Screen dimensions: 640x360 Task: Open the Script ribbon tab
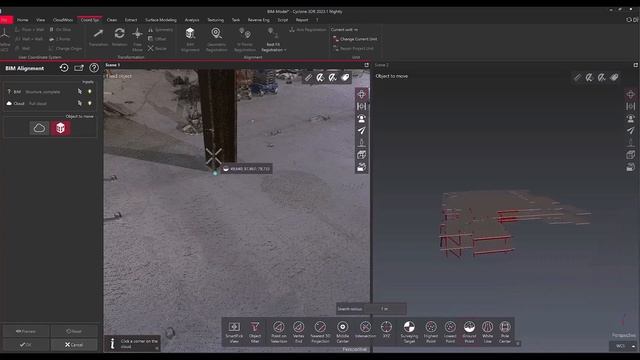(x=282, y=20)
